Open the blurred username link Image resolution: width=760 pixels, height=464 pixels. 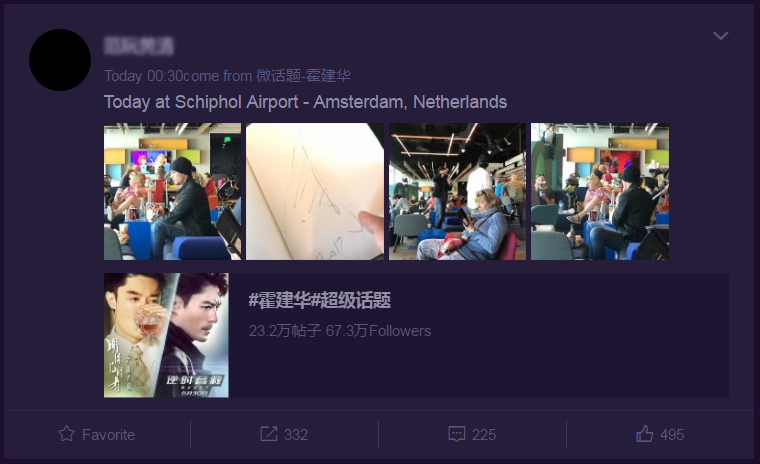click(139, 46)
